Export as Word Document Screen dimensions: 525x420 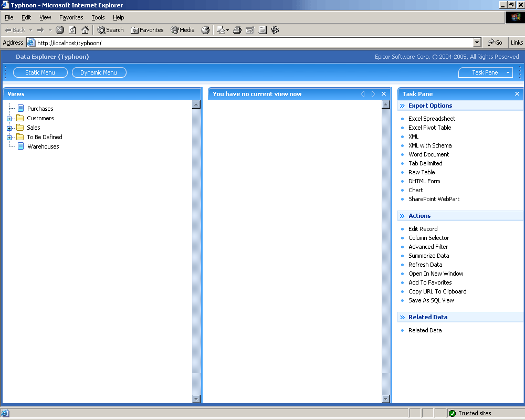point(428,154)
